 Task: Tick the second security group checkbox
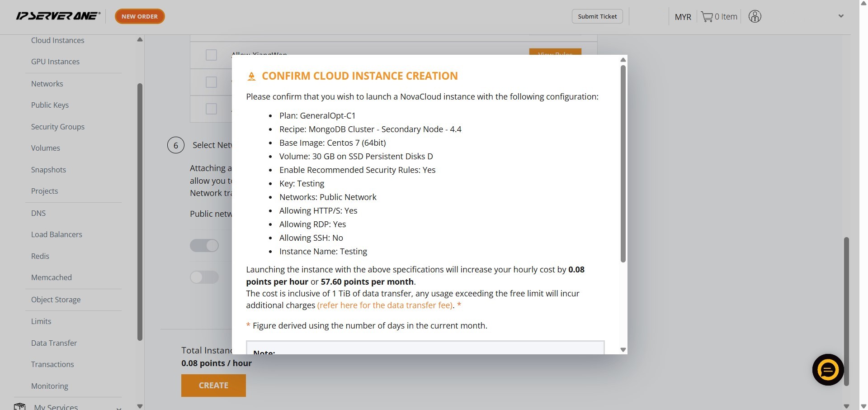pyautogui.click(x=211, y=82)
